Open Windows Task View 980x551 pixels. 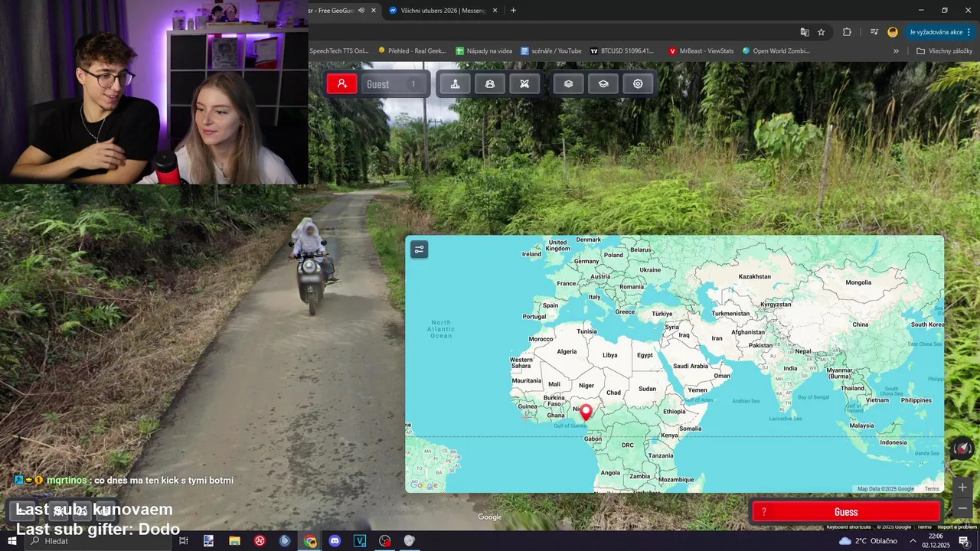[x=184, y=541]
